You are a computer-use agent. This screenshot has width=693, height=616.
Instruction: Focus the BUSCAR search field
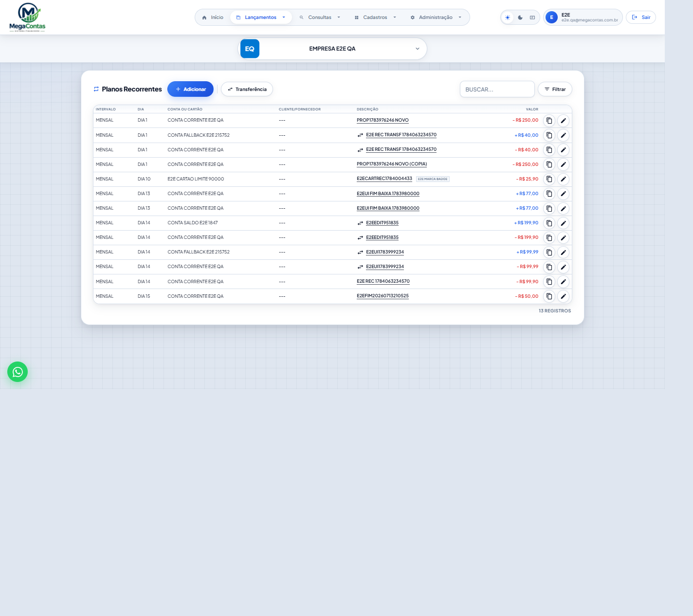[497, 89]
